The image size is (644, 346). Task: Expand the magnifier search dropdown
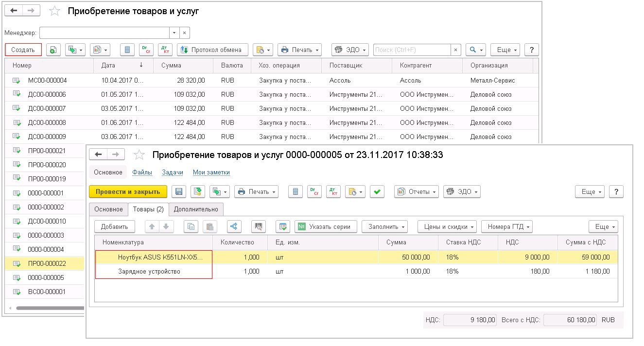[x=475, y=50]
